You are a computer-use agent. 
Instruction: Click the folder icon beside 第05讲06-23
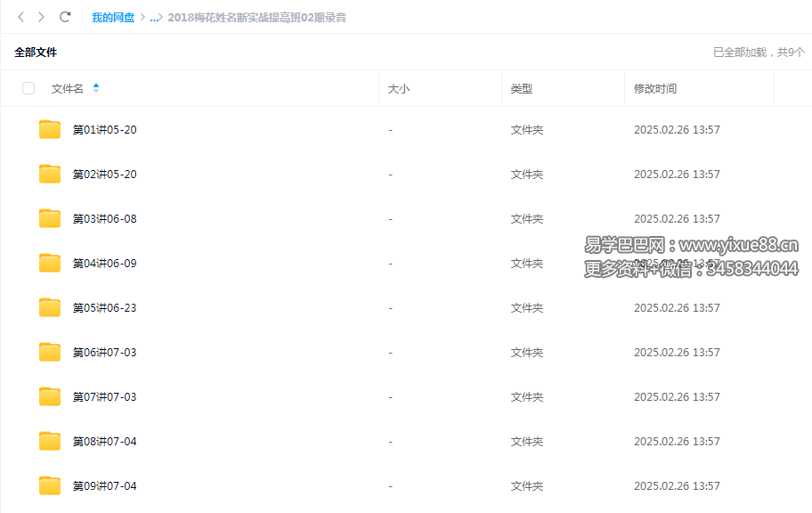click(49, 307)
